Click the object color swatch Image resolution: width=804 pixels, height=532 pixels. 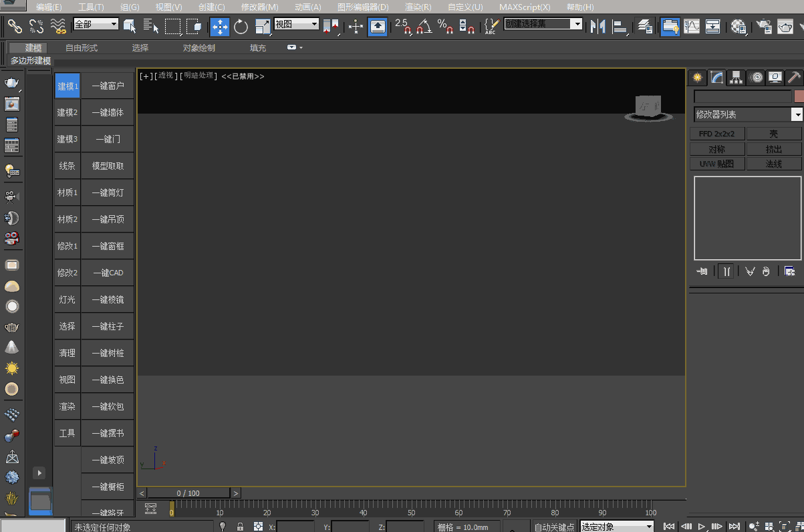tap(799, 96)
